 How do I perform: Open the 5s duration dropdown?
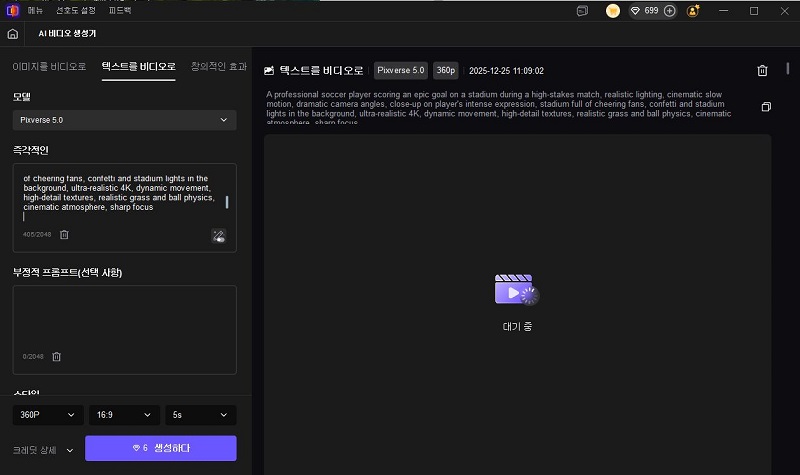pos(201,415)
